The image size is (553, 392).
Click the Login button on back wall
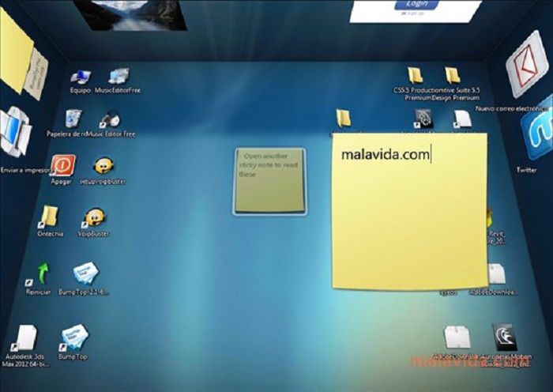pos(416,4)
